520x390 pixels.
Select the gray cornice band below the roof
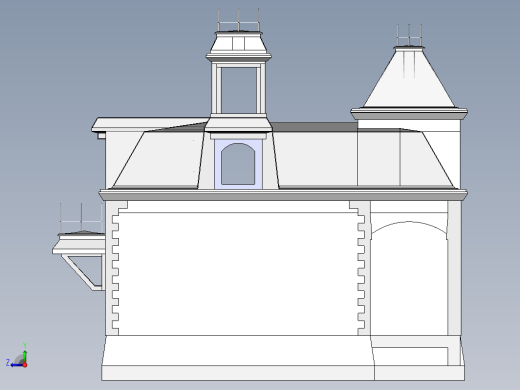(283, 195)
